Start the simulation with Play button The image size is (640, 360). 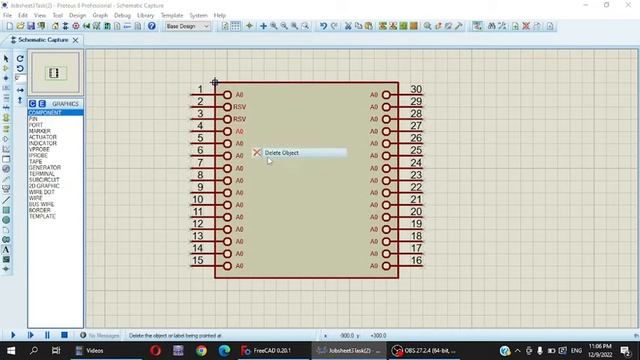(x=13, y=335)
